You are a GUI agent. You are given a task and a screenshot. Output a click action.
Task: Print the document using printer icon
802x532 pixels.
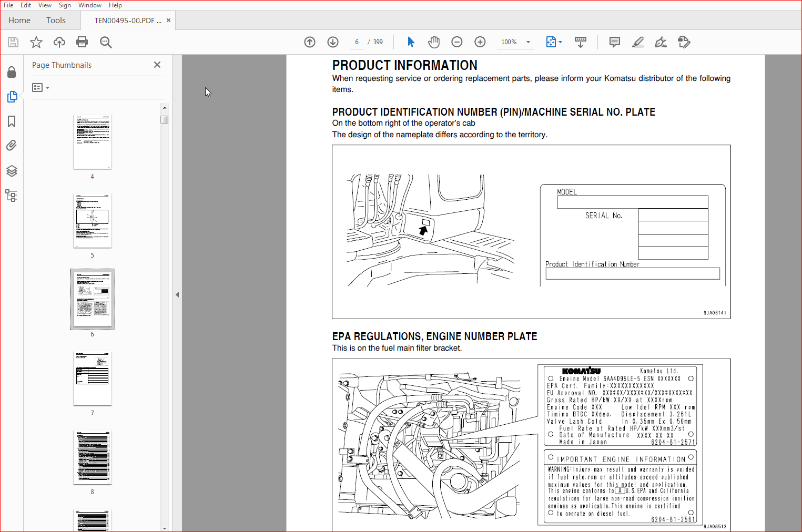click(x=82, y=42)
